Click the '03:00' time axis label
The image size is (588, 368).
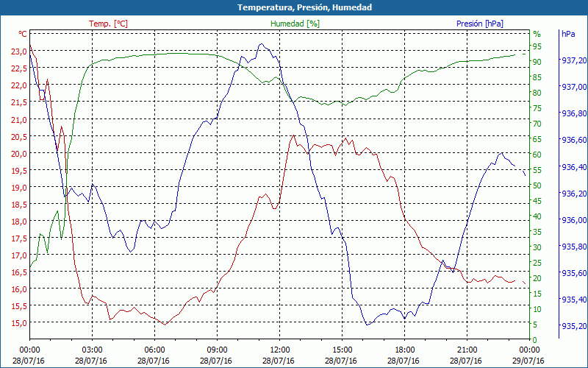(93, 350)
